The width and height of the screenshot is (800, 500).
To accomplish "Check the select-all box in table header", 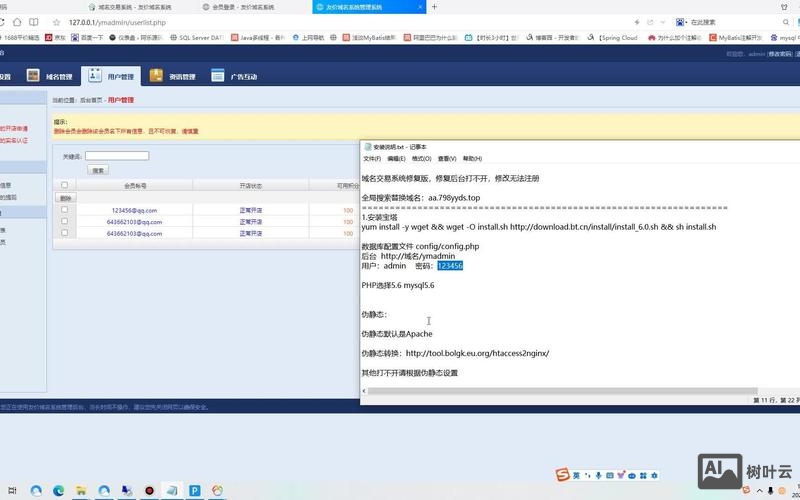I will click(65, 185).
